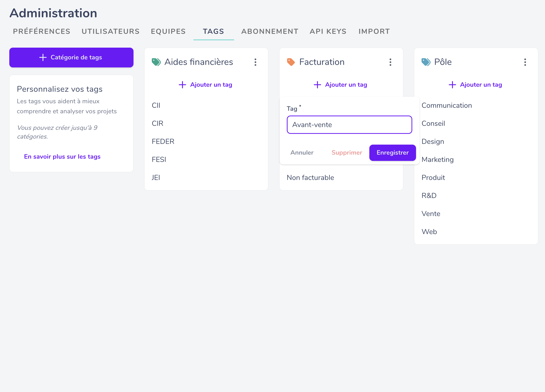Open the Import tab

click(x=374, y=31)
